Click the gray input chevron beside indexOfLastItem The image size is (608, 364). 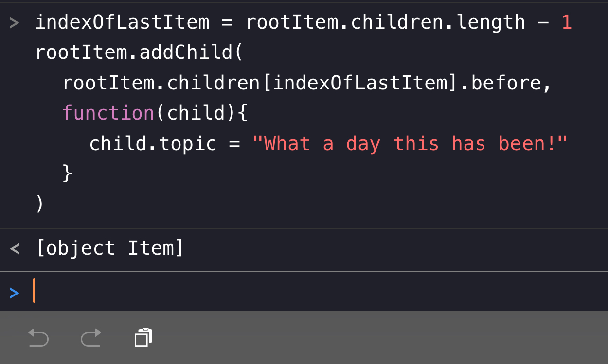pyautogui.click(x=14, y=22)
